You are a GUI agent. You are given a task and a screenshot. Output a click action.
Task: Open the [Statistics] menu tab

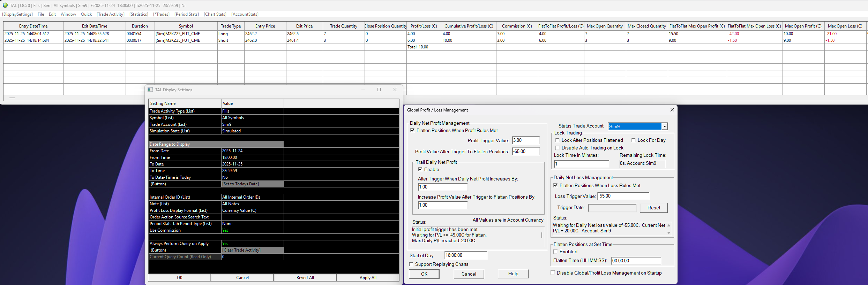pos(139,14)
